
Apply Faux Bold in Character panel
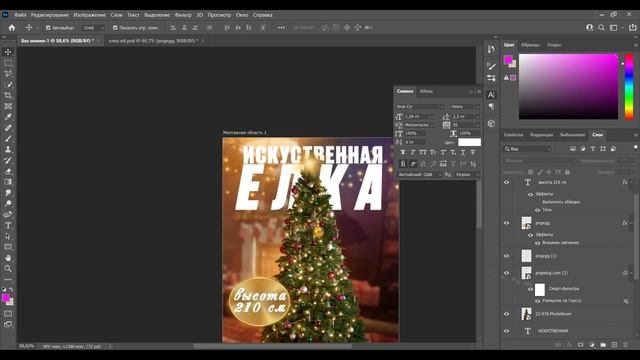pos(403,152)
